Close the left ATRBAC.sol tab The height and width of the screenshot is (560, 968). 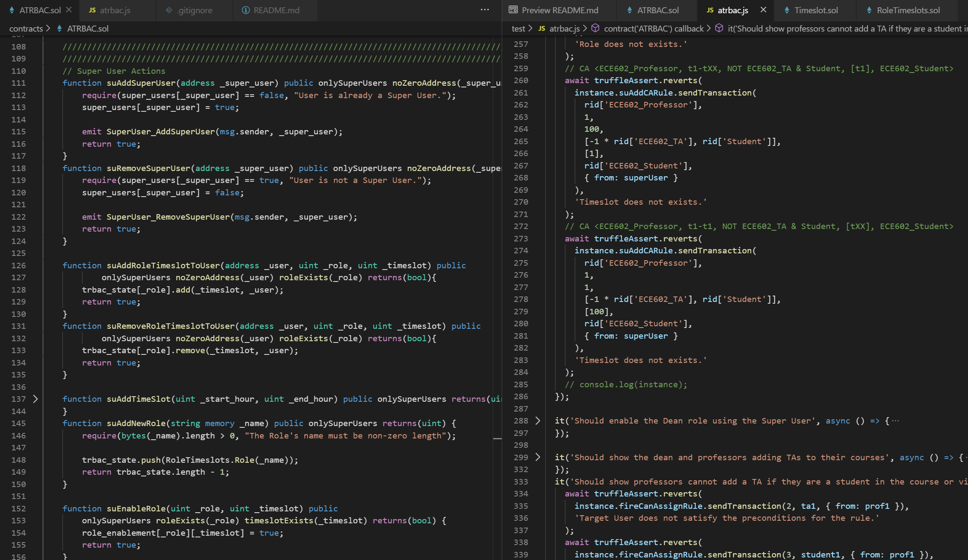click(x=69, y=10)
